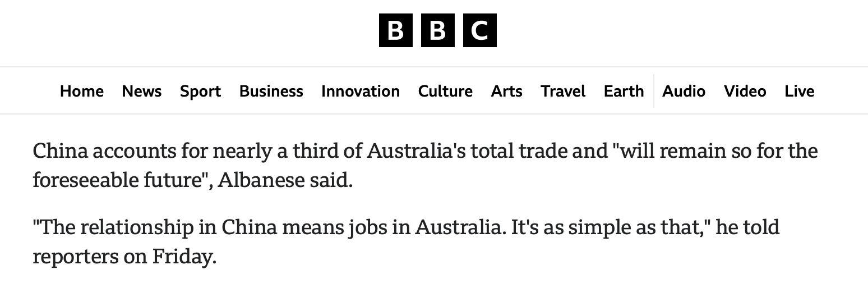868x283 pixels.
Task: Select Innovation in the navigation bar
Action: point(361,91)
